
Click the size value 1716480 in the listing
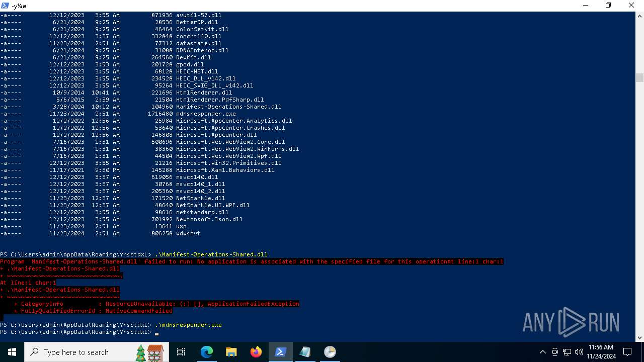[x=160, y=114]
